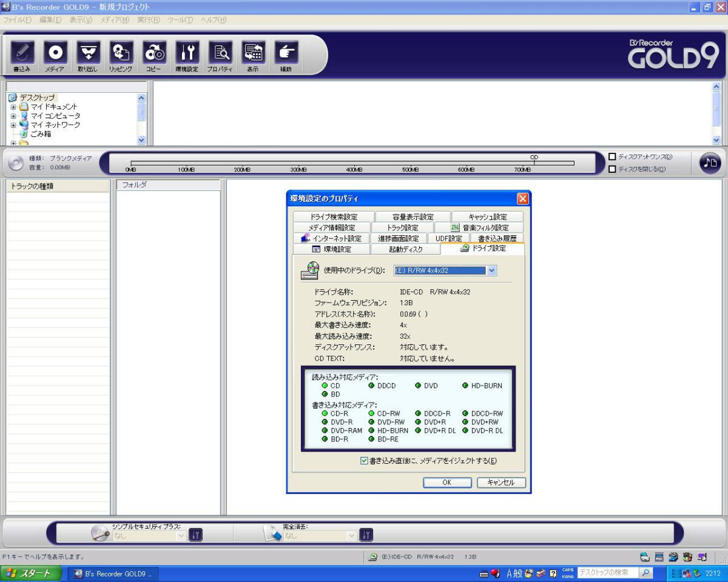Viewport: 728px width, 582px height.
Task: Open the ツール(T) menu
Action: click(x=180, y=20)
